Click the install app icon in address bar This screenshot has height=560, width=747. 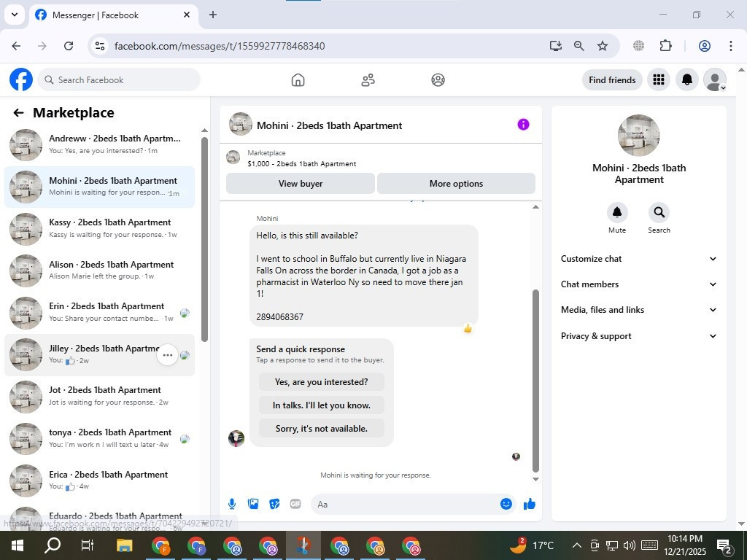pos(555,46)
